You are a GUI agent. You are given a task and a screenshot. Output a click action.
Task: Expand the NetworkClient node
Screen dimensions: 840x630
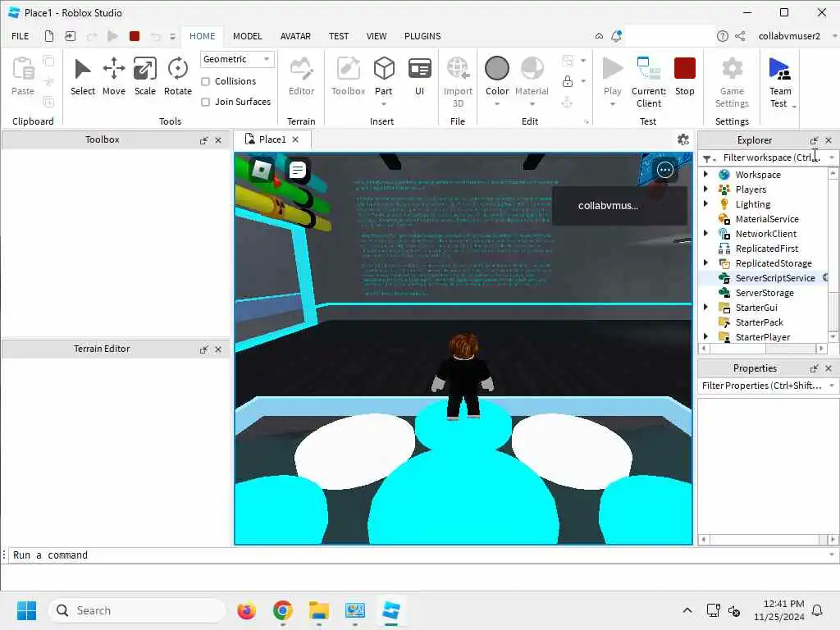click(x=705, y=233)
